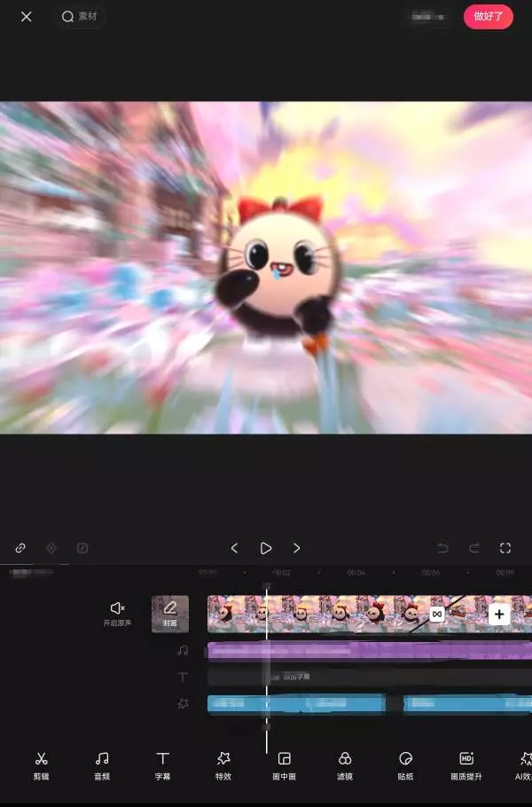Jump to the previous frame with the left chevron

235,548
